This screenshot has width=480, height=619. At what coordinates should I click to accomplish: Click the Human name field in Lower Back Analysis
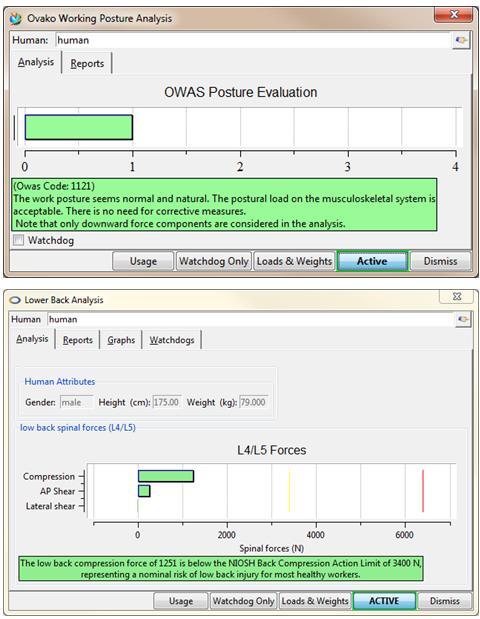250,319
